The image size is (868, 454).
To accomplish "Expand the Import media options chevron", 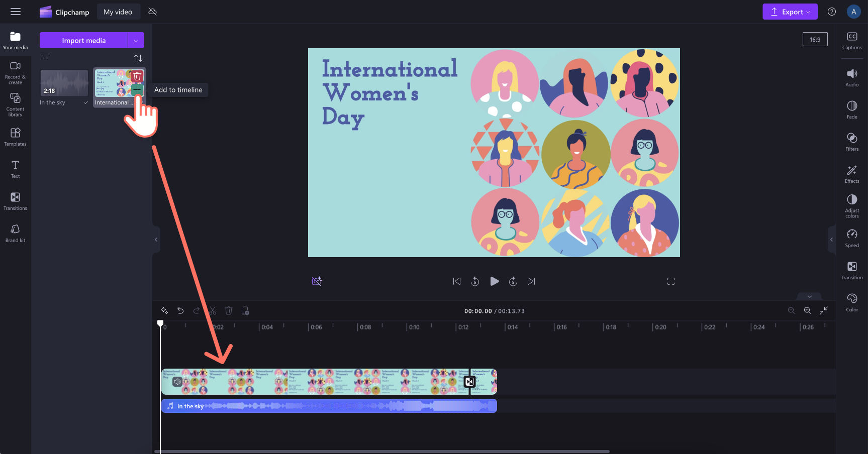I will pos(136,40).
